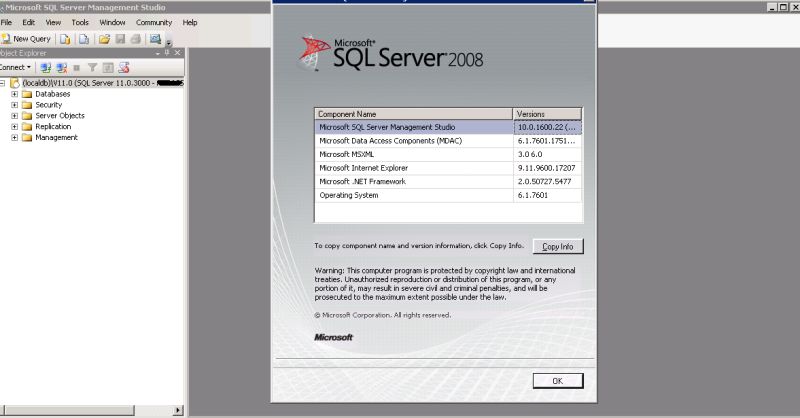Screen dimensions: 800x418
Task: Click the Open File folder icon in toolbar
Action: point(105,39)
